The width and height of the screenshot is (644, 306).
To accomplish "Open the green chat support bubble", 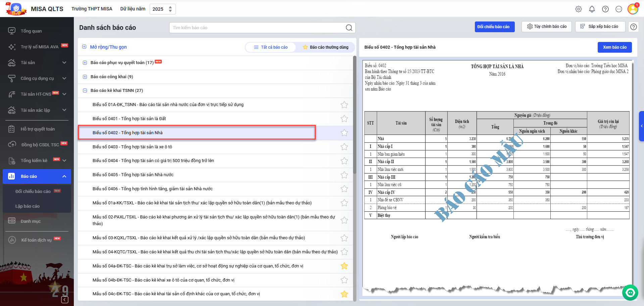I will coord(630,293).
